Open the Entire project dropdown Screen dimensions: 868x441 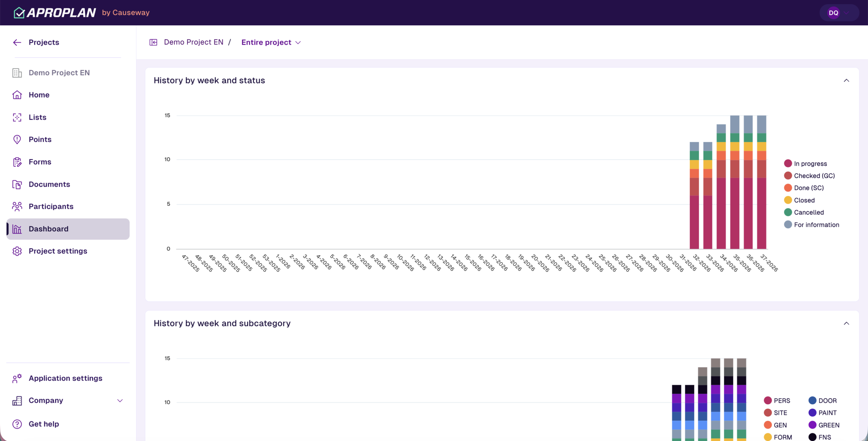click(x=271, y=42)
